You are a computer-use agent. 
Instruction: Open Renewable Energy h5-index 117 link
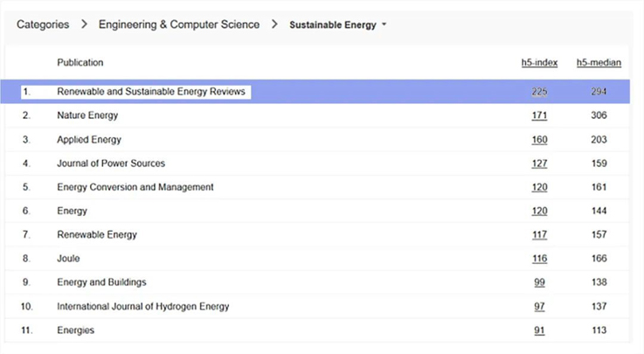(538, 235)
